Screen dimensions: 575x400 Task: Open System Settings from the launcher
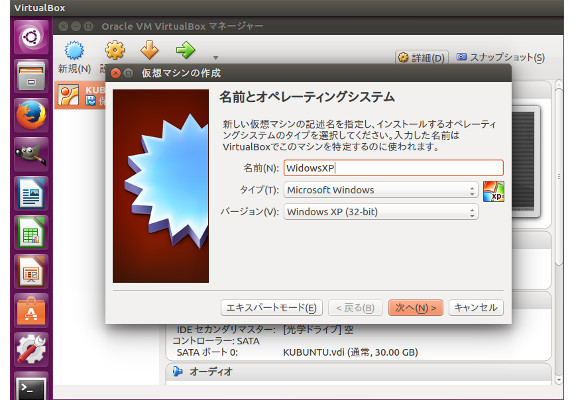(31, 349)
